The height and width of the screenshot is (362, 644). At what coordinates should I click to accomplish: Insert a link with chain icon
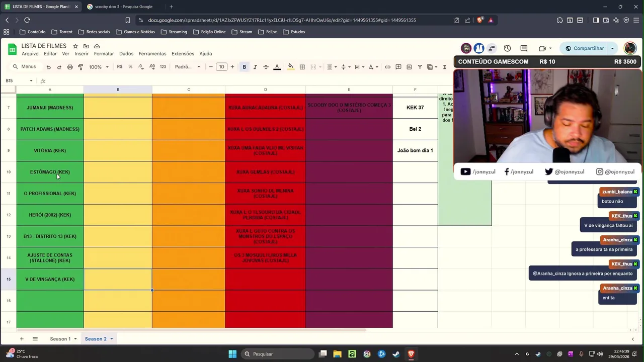pyautogui.click(x=387, y=67)
